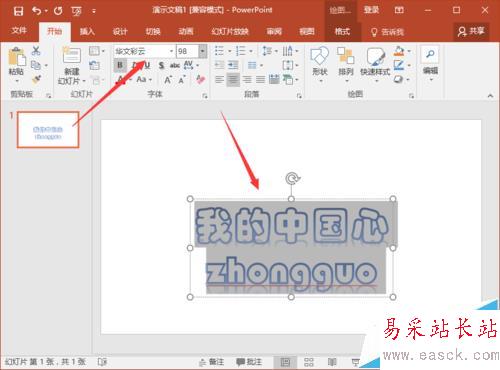
Task: Click the Justify paragraph icon
Action: 260,80
